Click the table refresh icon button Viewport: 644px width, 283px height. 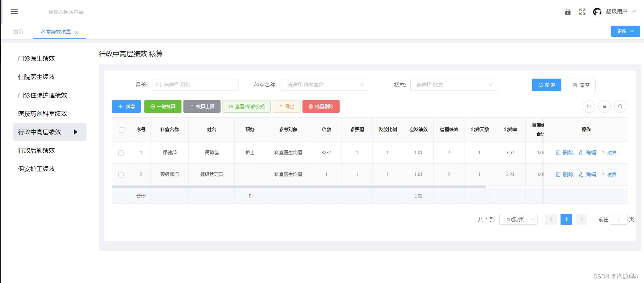[x=589, y=107]
